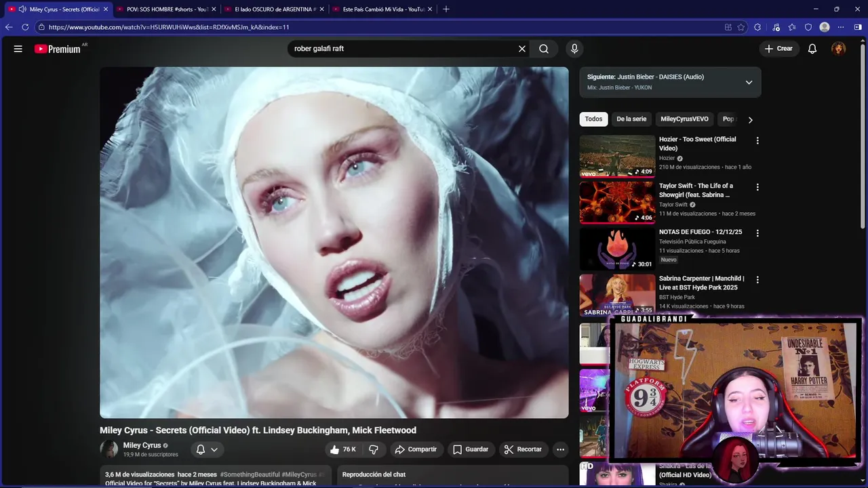
Task: Reload the current page
Action: (25, 27)
